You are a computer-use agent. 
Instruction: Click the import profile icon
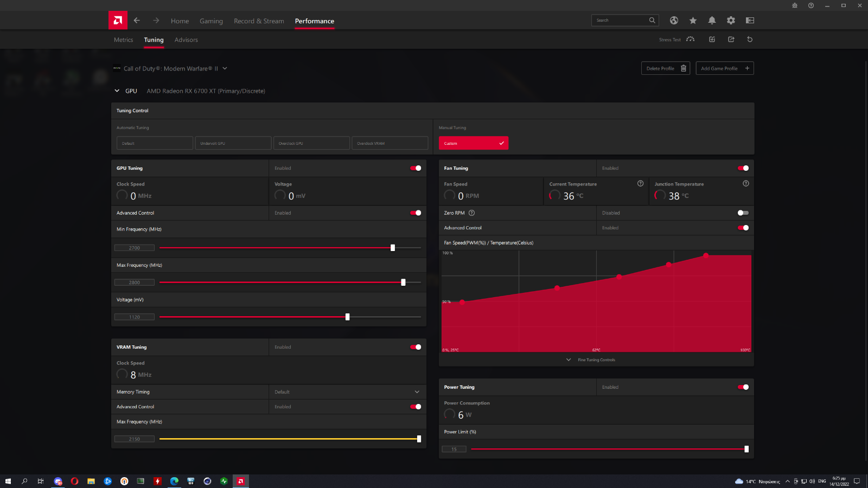point(712,39)
